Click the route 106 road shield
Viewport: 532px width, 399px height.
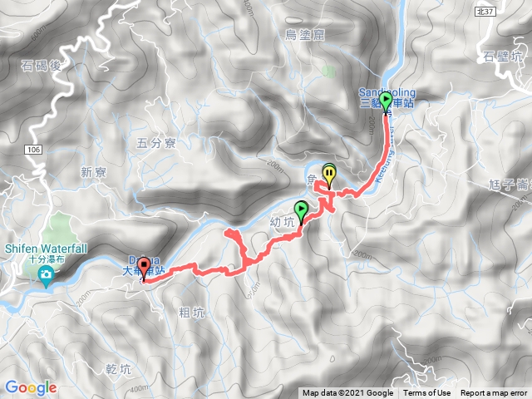[33, 150]
